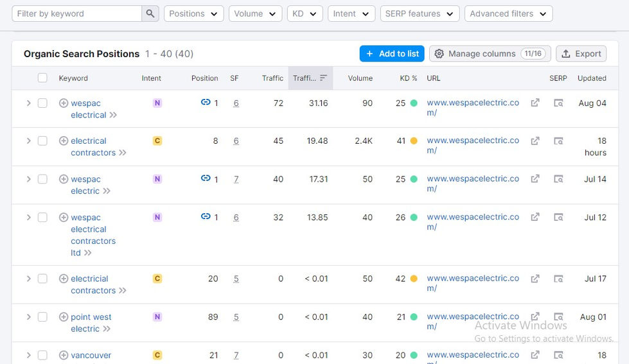This screenshot has width=629, height=364.
Task: Open external link for wespac electrical URL
Action: click(535, 103)
